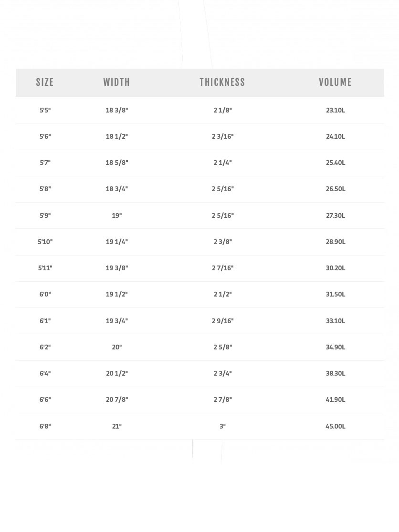Select the 27.30L volume cell
Viewport: 399px width, 532px height.
point(336,215)
